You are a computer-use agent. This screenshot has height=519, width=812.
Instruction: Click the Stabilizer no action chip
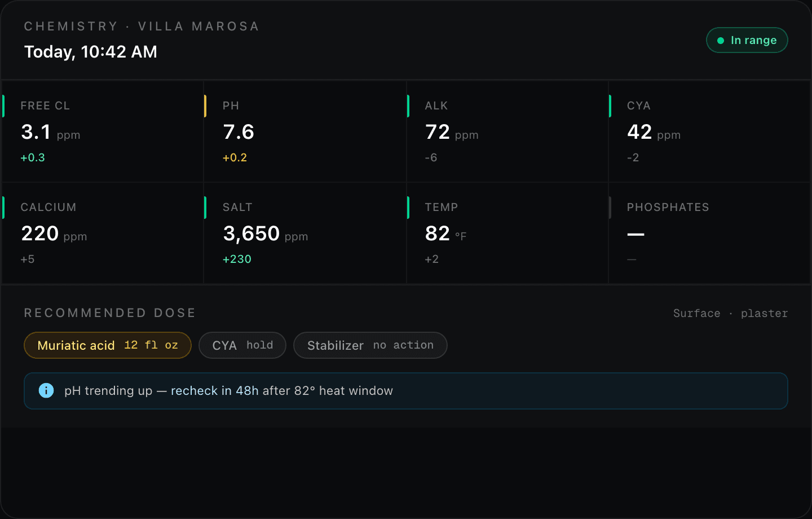point(370,345)
